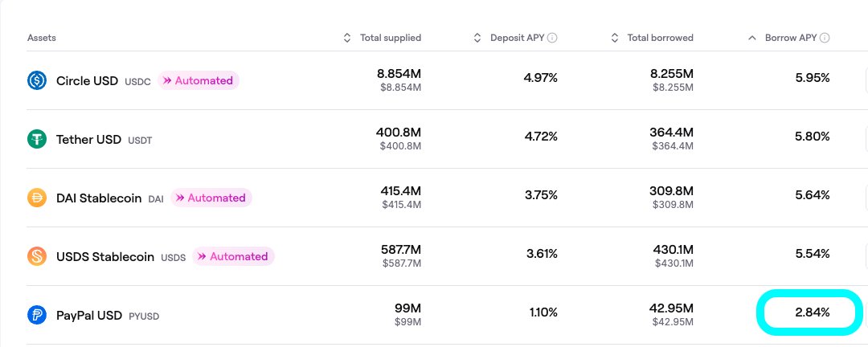Click the 587.7M total supplied value
The height and width of the screenshot is (347, 868).
401,250
